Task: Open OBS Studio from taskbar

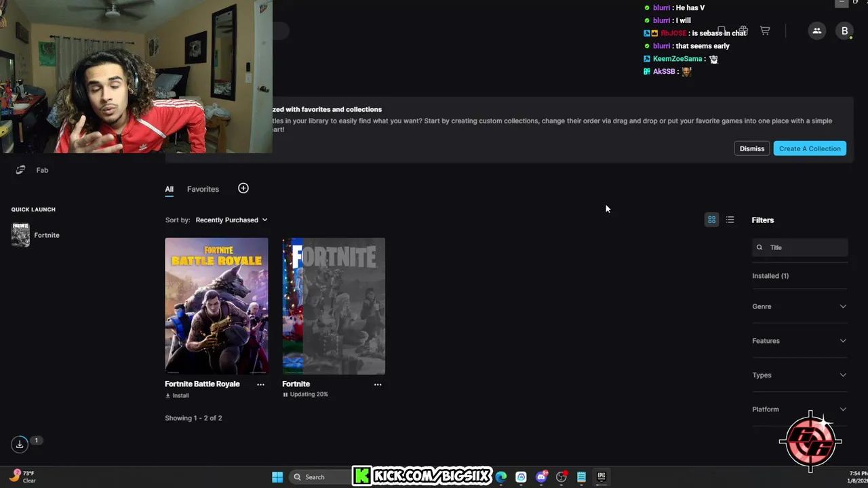Action: (x=561, y=477)
